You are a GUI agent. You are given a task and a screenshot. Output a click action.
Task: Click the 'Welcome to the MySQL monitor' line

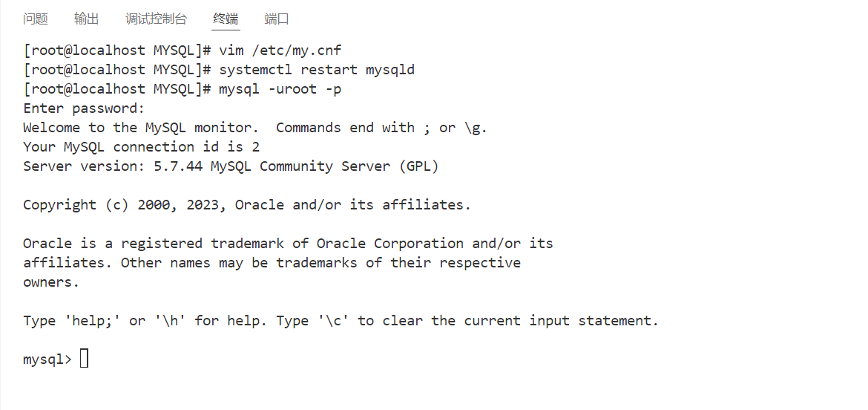(255, 128)
